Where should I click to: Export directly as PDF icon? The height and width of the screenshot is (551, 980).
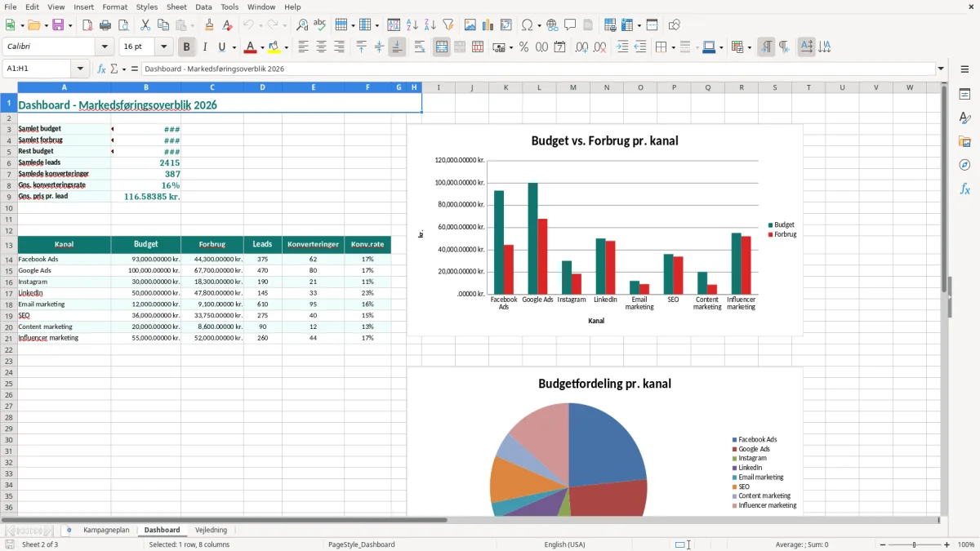click(x=87, y=25)
